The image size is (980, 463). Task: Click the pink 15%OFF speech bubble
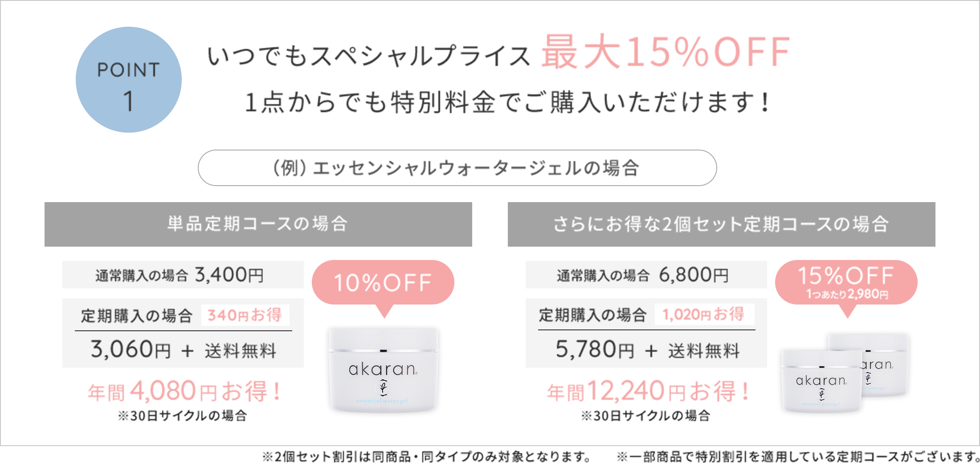coord(846,282)
